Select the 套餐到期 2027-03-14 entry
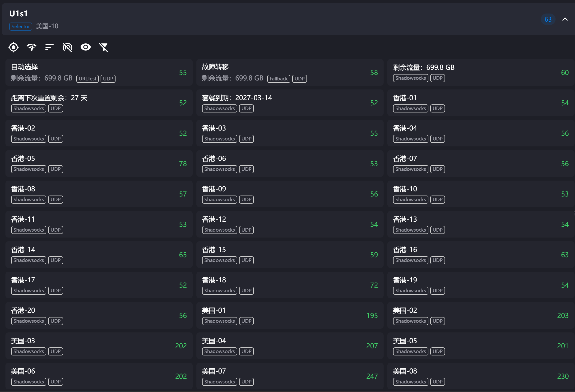Screen dimensions: 575x392 [x=289, y=103]
